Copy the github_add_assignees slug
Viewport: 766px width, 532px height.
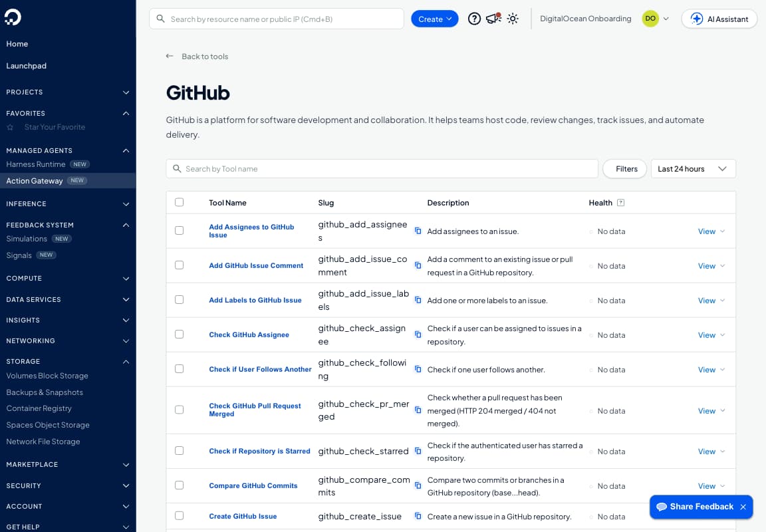pos(418,231)
